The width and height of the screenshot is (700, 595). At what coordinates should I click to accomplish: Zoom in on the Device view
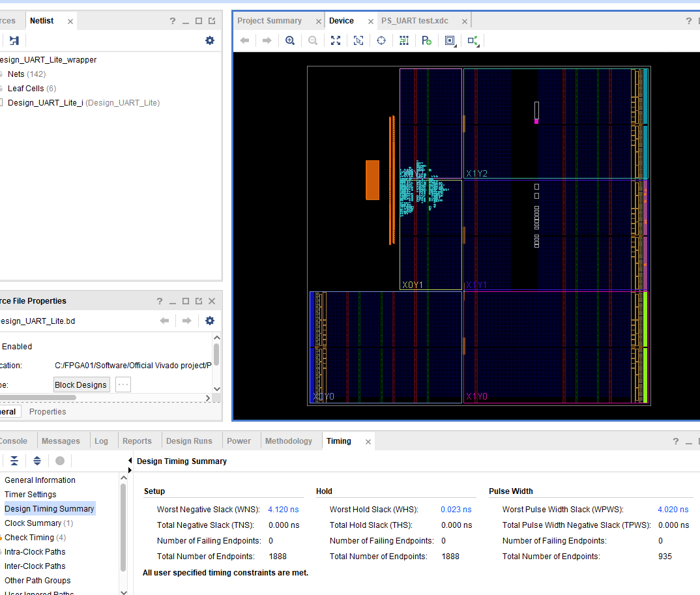(x=290, y=40)
